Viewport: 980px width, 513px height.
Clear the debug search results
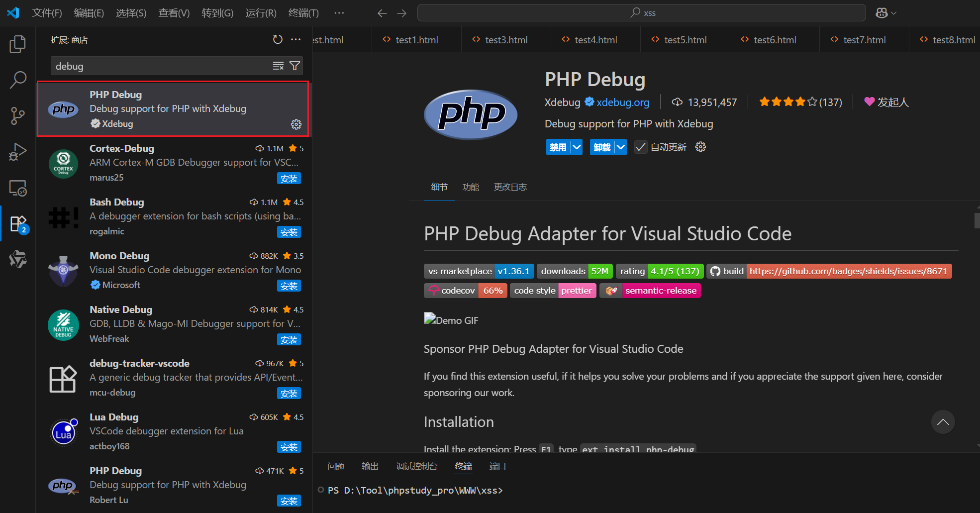click(x=278, y=65)
